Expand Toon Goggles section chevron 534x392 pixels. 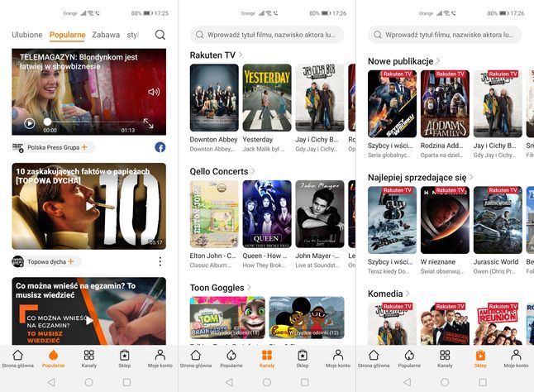click(250, 288)
